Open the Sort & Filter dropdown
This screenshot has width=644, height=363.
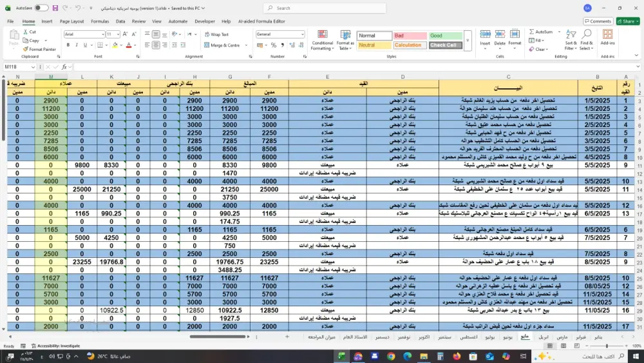click(571, 40)
